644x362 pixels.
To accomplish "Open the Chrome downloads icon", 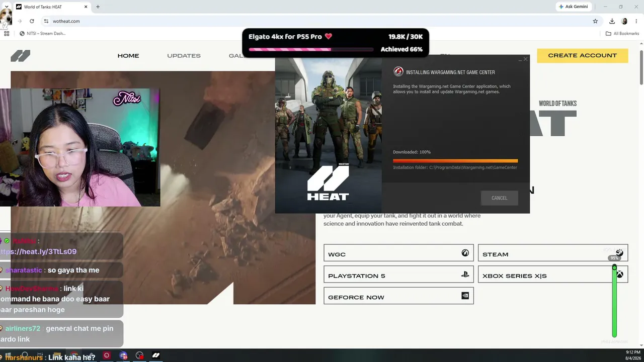I will point(612,21).
